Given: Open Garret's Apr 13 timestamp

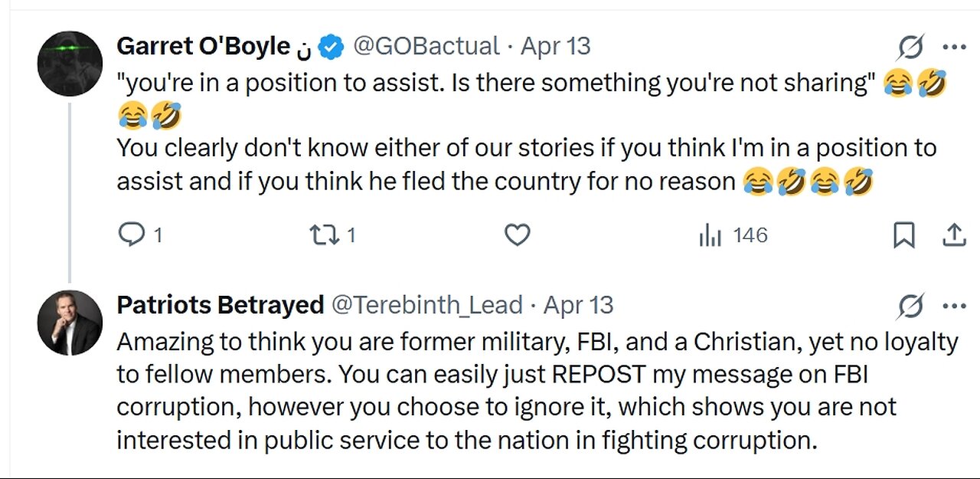Looking at the screenshot, I should pyautogui.click(x=556, y=47).
